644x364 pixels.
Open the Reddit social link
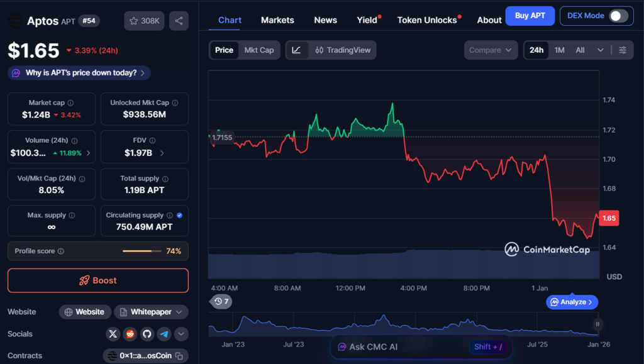point(130,334)
